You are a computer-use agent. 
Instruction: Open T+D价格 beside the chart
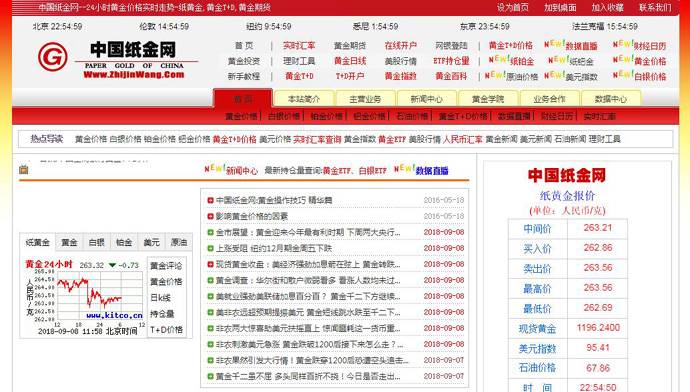[x=166, y=330]
